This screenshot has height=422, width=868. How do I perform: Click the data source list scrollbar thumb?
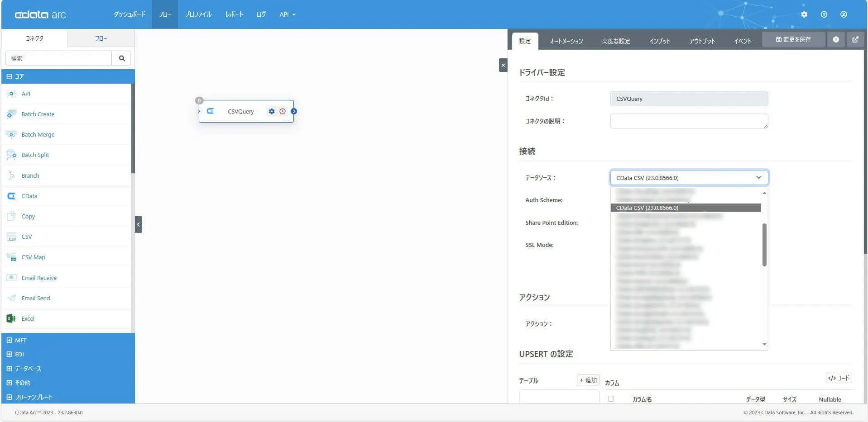(764, 245)
